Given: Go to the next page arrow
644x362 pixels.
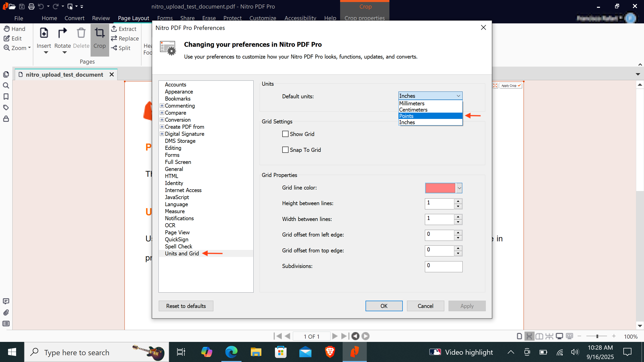Looking at the screenshot, I should (x=335, y=336).
